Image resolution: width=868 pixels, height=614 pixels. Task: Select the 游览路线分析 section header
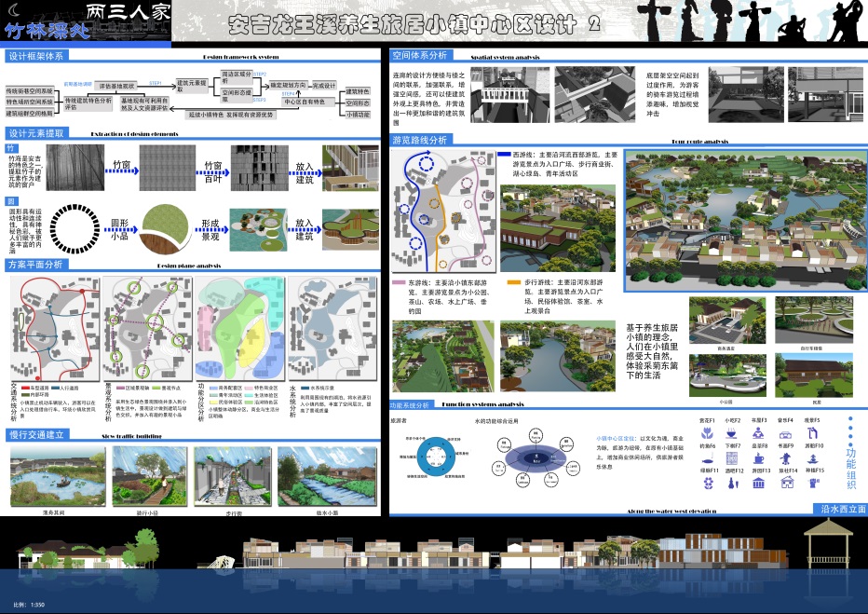[420, 140]
